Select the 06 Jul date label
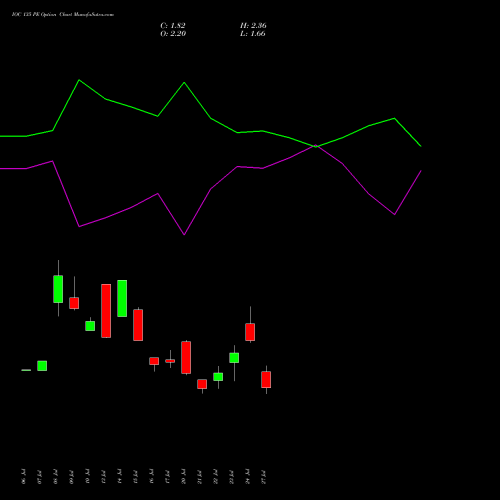The image size is (500, 500). pyautogui.click(x=23, y=477)
